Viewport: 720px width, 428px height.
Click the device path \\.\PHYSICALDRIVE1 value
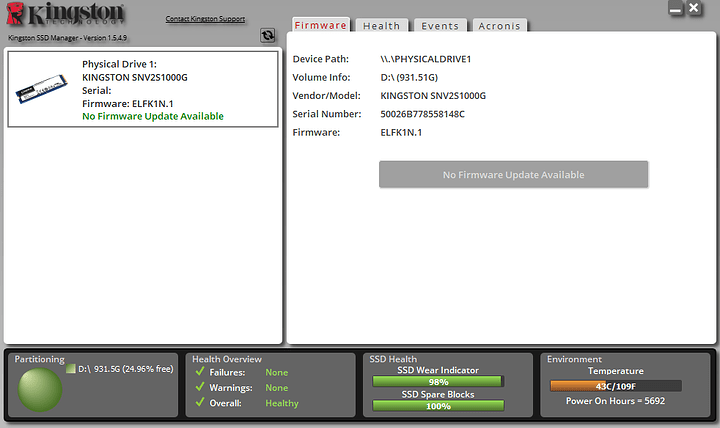click(426, 59)
